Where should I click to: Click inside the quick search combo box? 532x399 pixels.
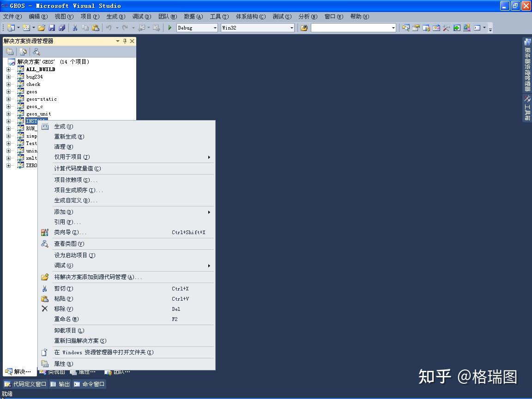[353, 28]
